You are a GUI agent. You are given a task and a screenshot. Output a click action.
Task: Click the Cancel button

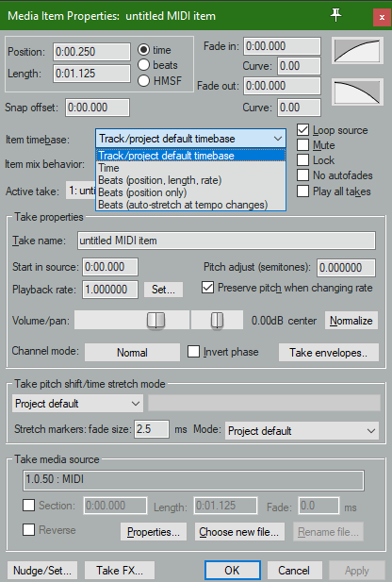pyautogui.click(x=294, y=570)
